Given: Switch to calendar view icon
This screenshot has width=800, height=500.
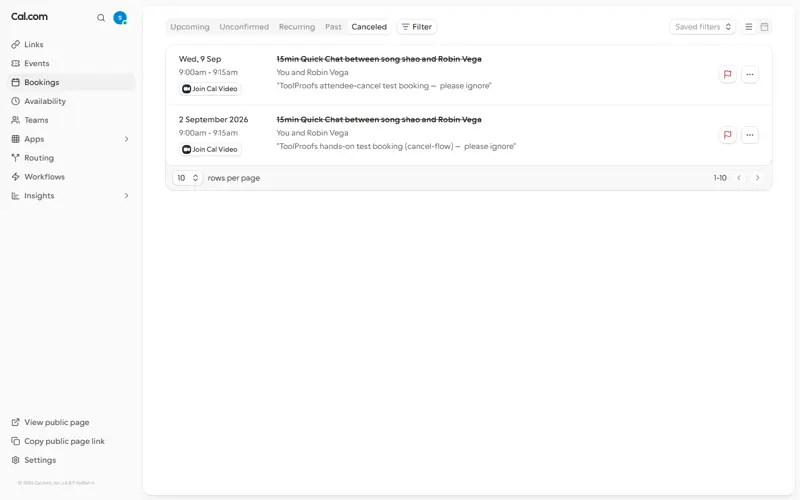Looking at the screenshot, I should click(764, 27).
